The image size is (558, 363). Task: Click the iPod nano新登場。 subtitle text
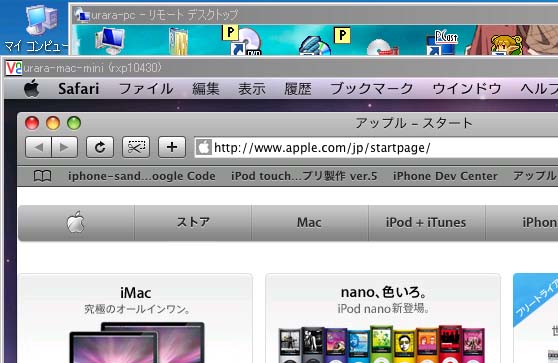click(x=383, y=309)
